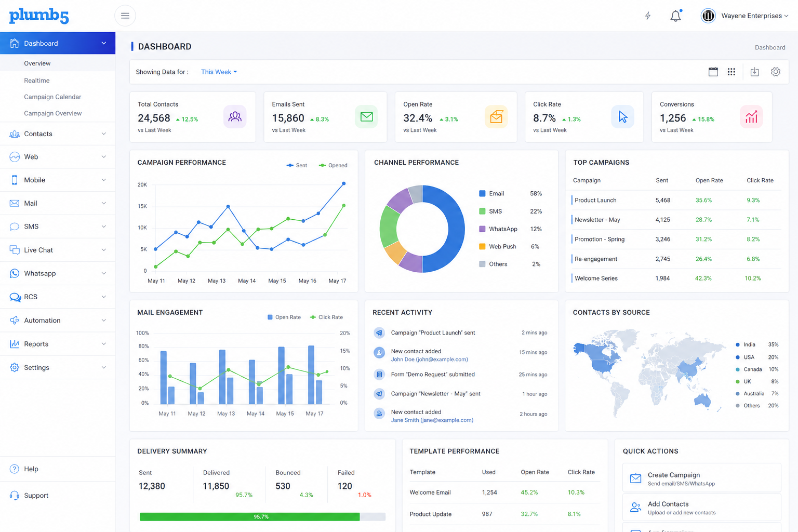Image resolution: width=798 pixels, height=532 pixels.
Task: Toggle the Sent series in Campaign Performance legend
Action: click(297, 165)
